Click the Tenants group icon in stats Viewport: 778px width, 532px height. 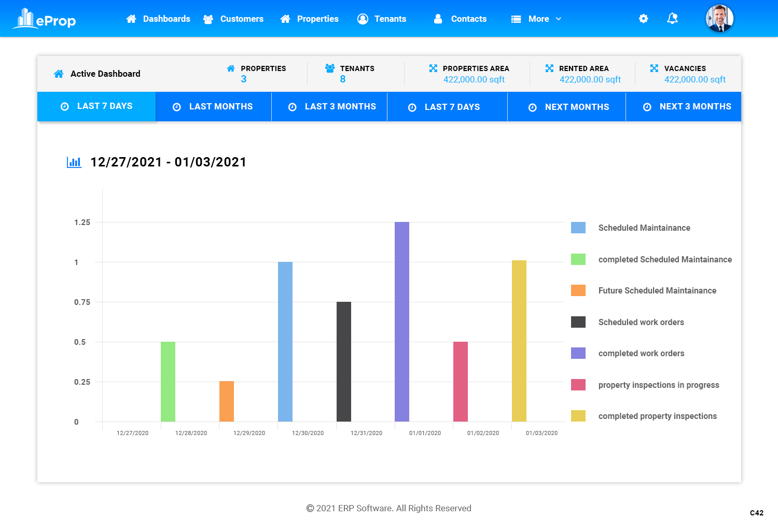(x=330, y=68)
